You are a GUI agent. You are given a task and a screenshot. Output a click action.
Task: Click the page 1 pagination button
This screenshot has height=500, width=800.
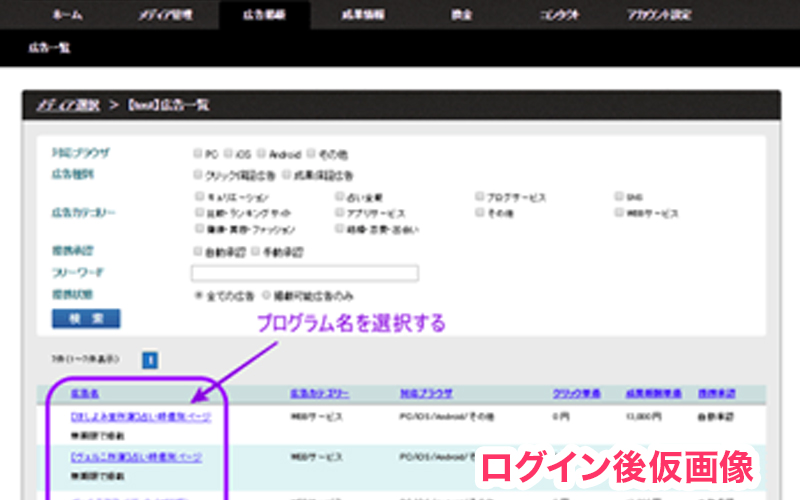point(149,359)
